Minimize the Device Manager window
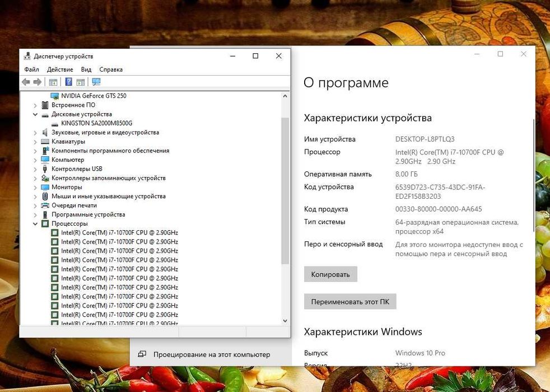Viewport: 550px width, 392px height. click(x=232, y=56)
